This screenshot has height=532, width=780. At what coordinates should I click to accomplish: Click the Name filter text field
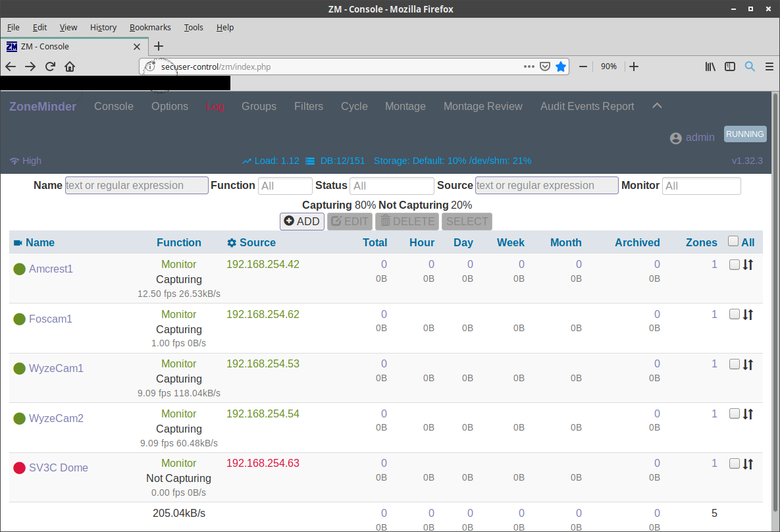point(137,186)
